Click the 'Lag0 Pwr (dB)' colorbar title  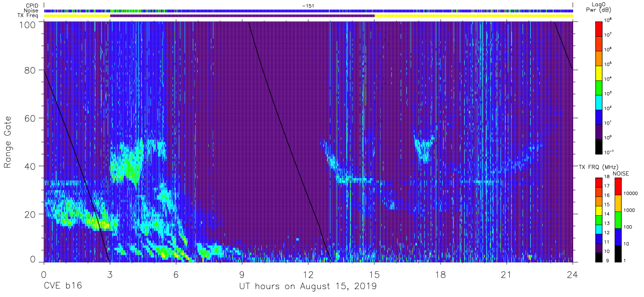point(599,7)
